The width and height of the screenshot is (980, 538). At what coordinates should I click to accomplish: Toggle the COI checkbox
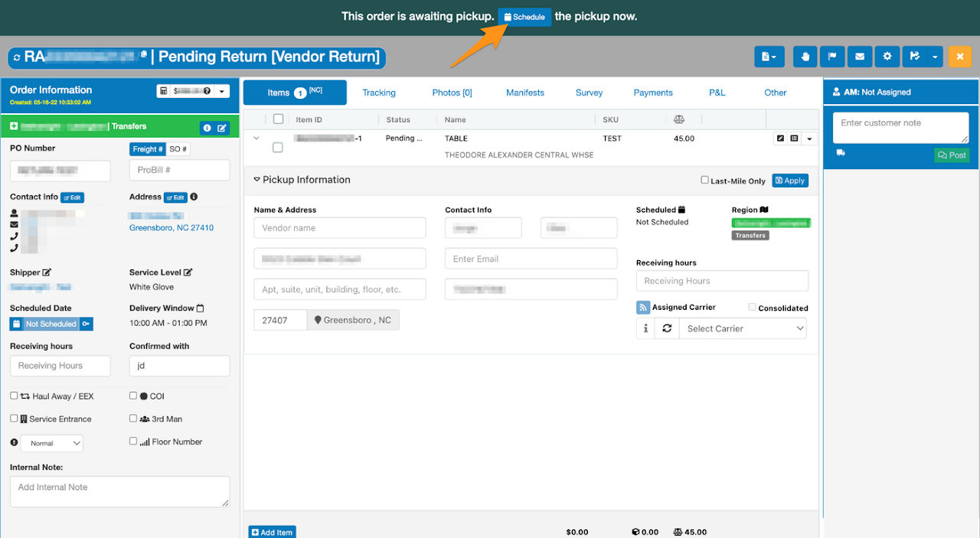(x=133, y=396)
